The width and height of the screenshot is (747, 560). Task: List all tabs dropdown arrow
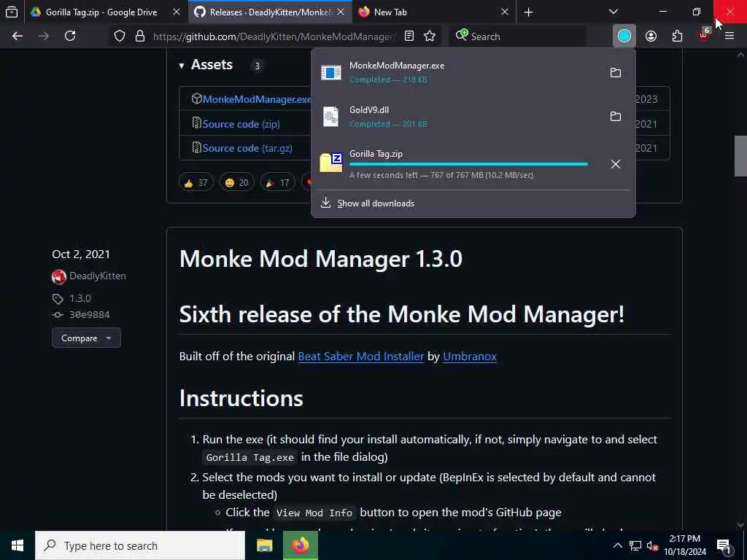click(614, 12)
